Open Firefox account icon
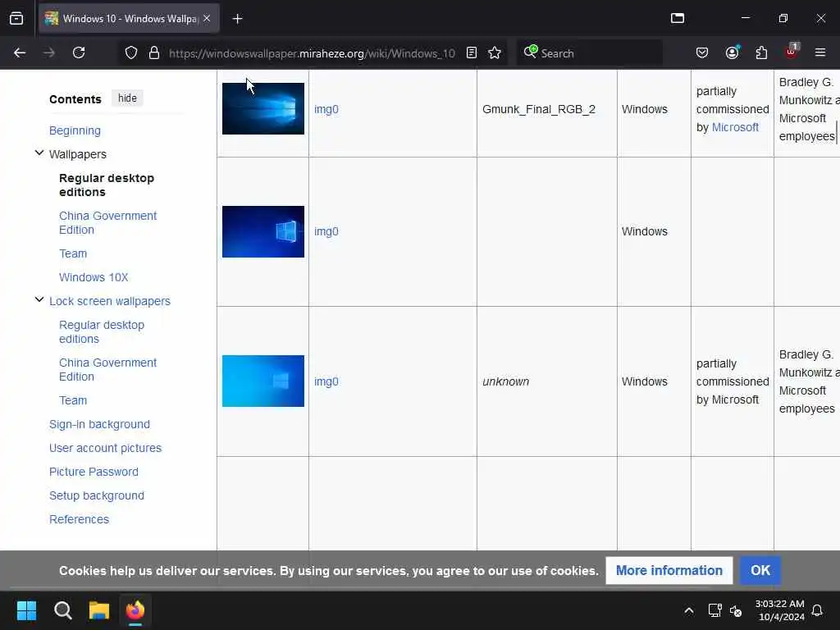 click(x=732, y=52)
